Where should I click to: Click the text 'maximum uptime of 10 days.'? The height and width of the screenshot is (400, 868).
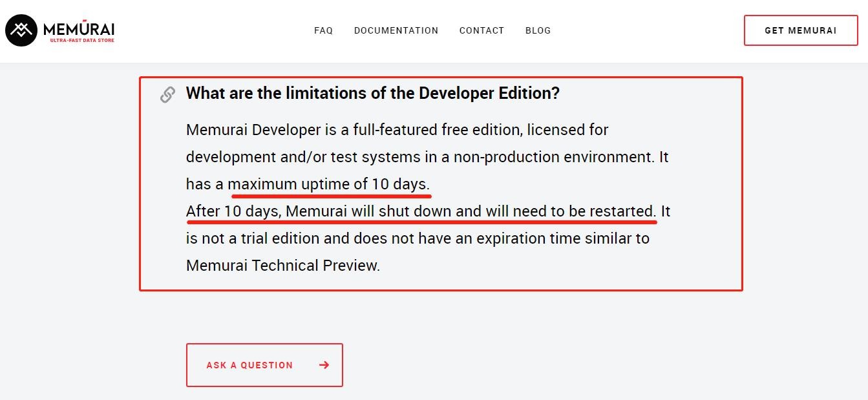point(329,184)
